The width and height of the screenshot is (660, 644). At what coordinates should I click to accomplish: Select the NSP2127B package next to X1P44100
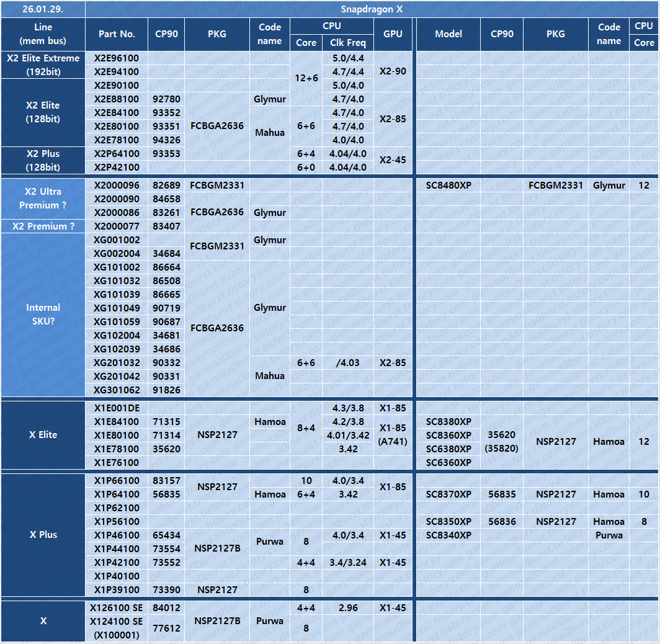pos(217,549)
